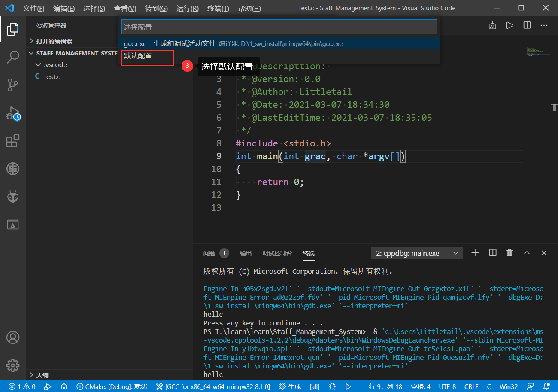Open the 查看(V) menu
This screenshot has width=558, height=392.
pos(125,8)
